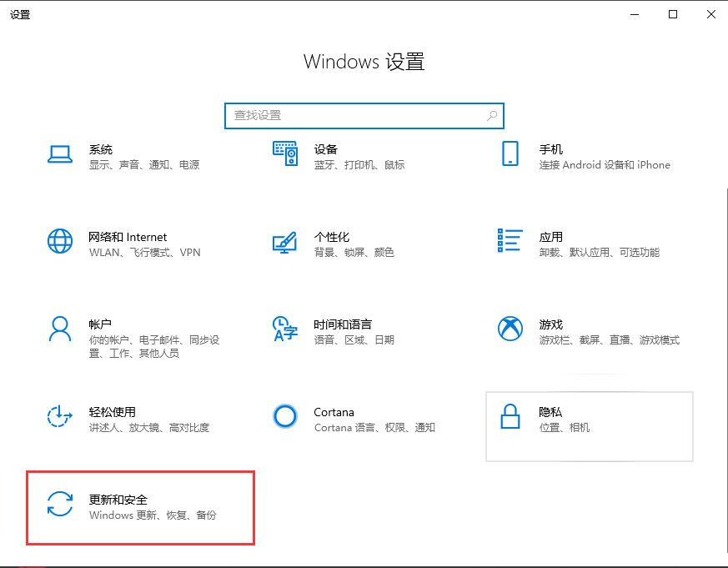Click the search magnifier icon
728x568 pixels.
[492, 116]
